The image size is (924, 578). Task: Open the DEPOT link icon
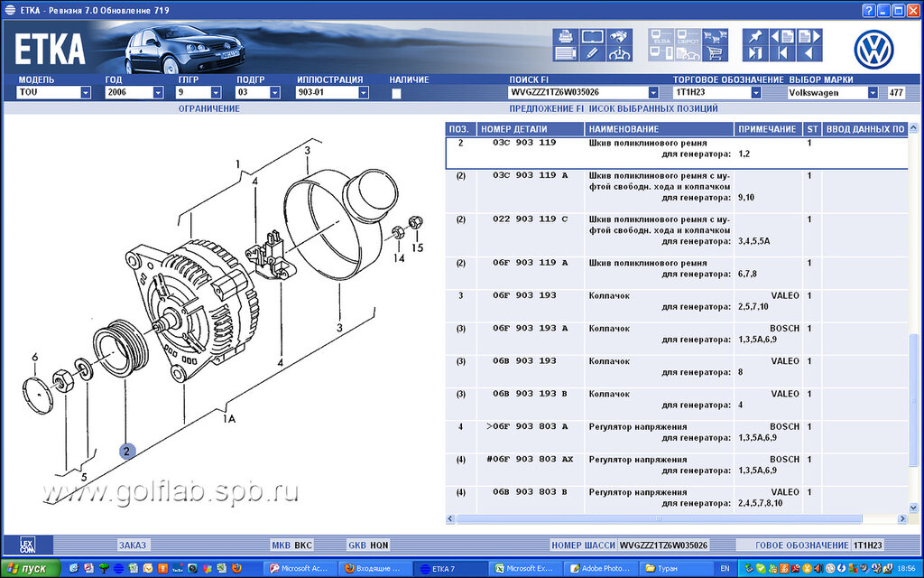tap(688, 36)
